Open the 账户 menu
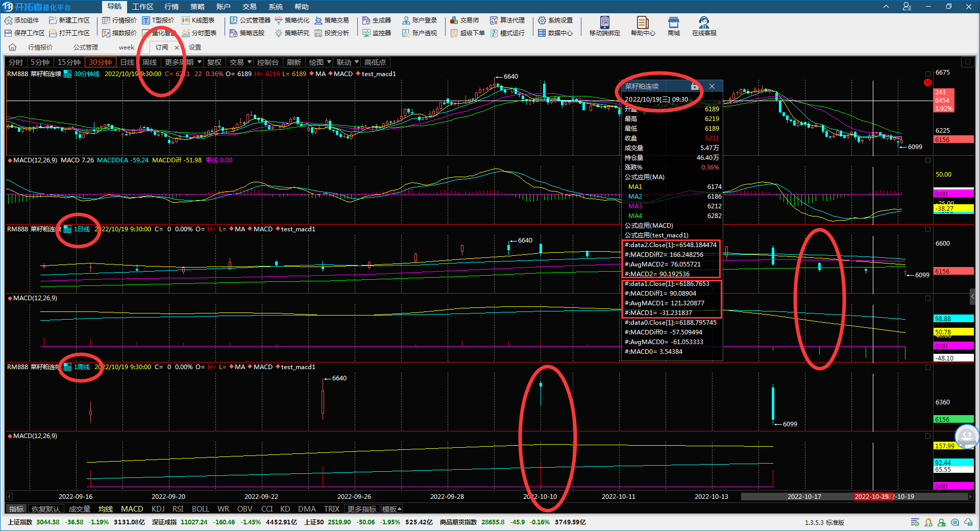 tap(224, 7)
